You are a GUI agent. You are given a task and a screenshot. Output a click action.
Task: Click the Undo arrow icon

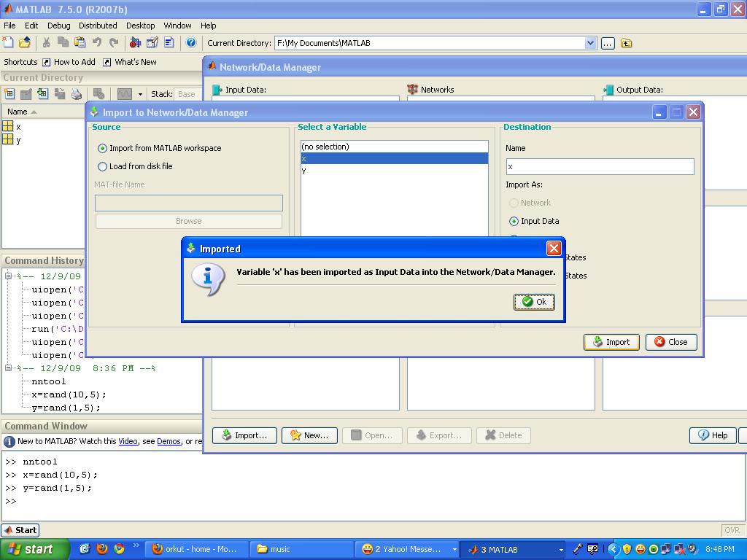pyautogui.click(x=97, y=42)
